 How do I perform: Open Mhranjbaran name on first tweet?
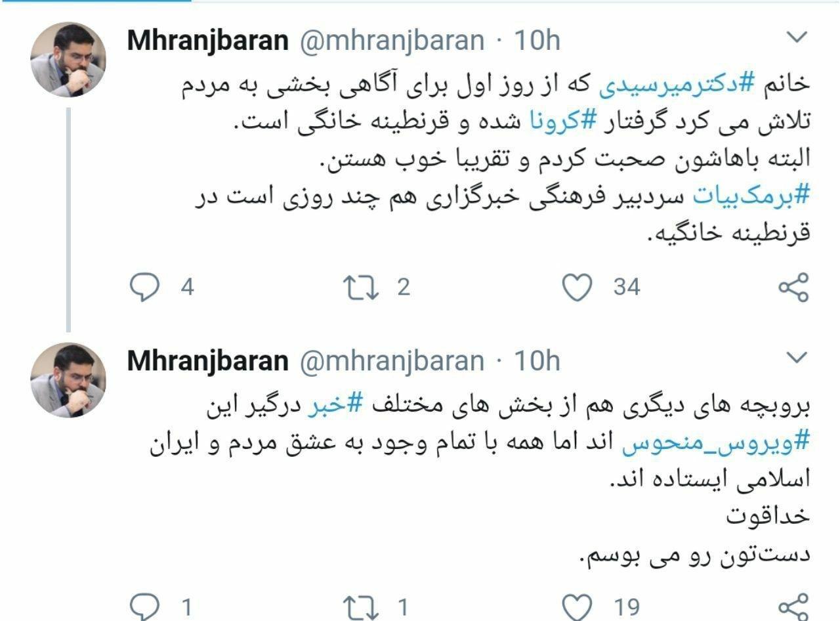207,41
